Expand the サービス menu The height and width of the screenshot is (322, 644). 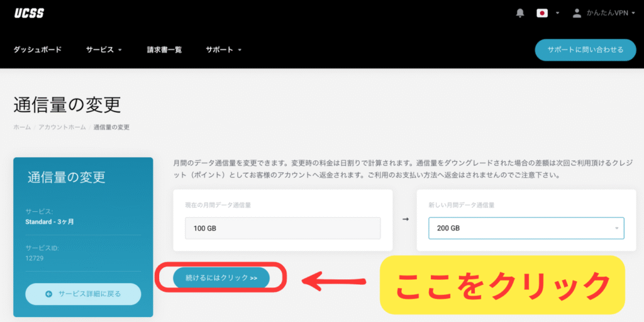104,50
